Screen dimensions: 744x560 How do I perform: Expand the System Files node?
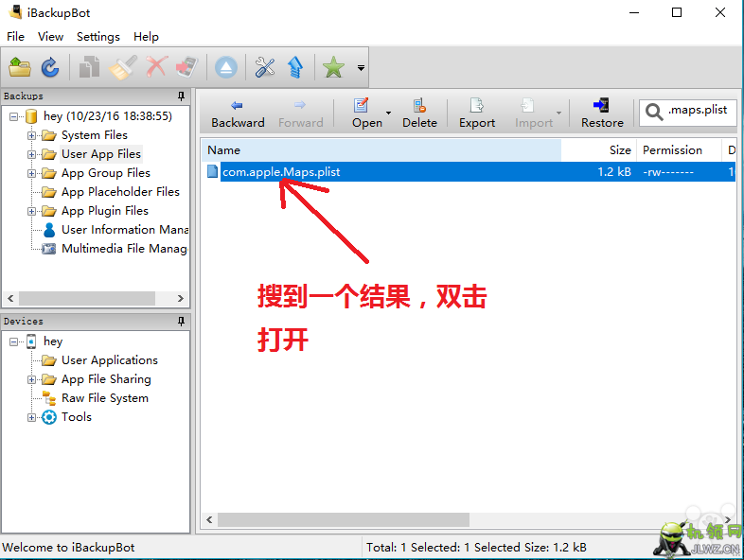[x=31, y=135]
